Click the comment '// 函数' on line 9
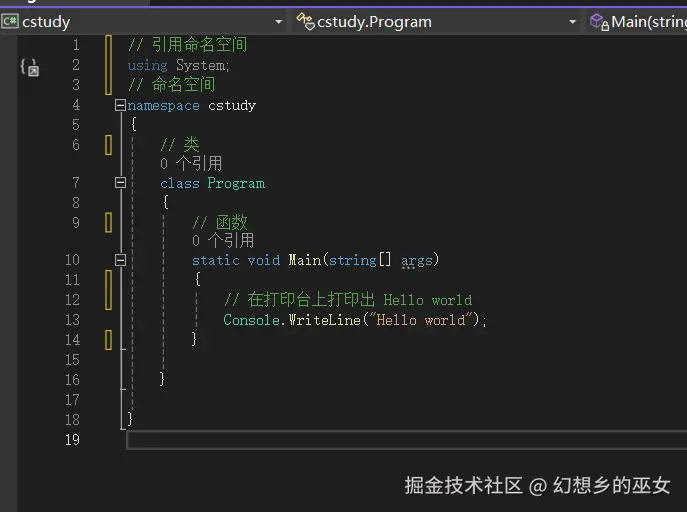The image size is (687, 512). click(x=220, y=222)
